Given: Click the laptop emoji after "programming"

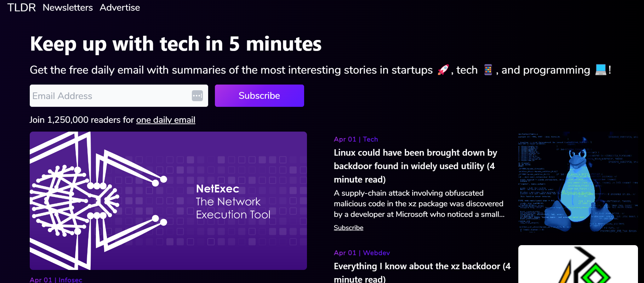Looking at the screenshot, I should point(600,70).
